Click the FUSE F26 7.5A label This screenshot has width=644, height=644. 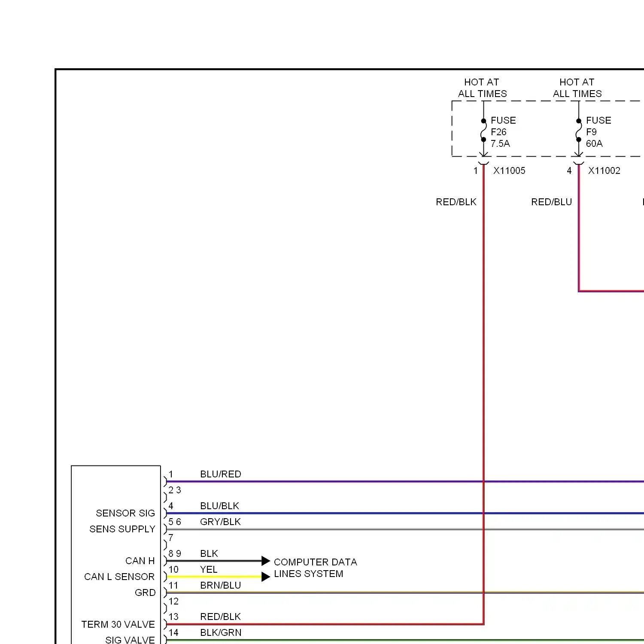click(x=503, y=132)
